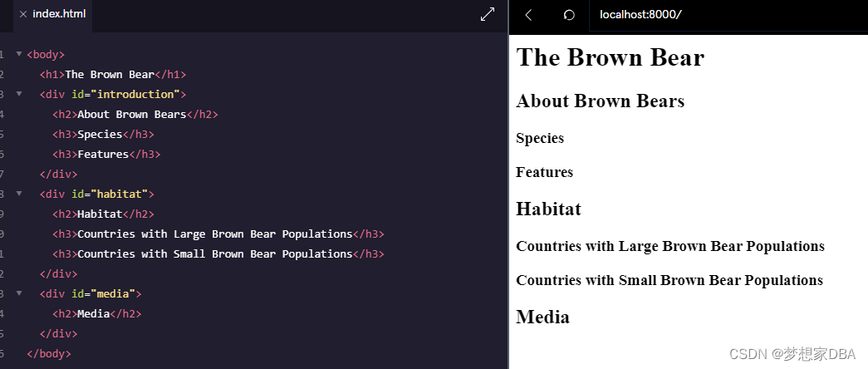868x369 pixels.
Task: Collapse the media div fold arrow
Action: click(x=19, y=293)
